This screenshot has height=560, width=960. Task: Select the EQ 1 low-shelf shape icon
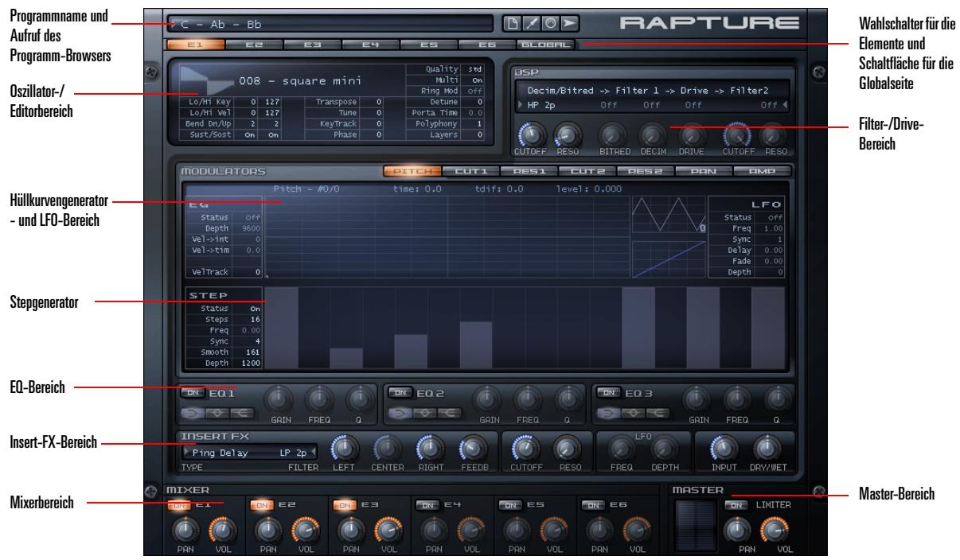click(191, 412)
